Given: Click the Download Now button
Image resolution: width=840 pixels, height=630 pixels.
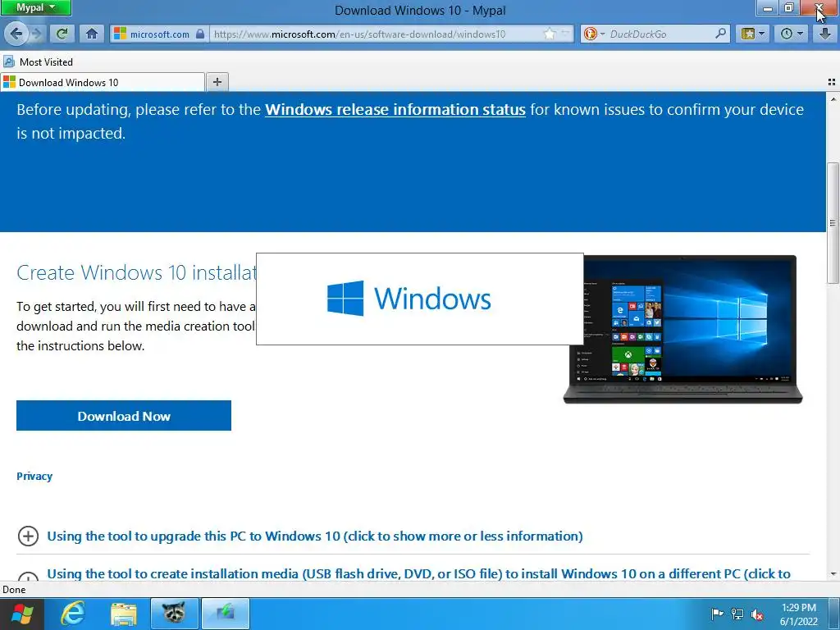Looking at the screenshot, I should point(124,416).
